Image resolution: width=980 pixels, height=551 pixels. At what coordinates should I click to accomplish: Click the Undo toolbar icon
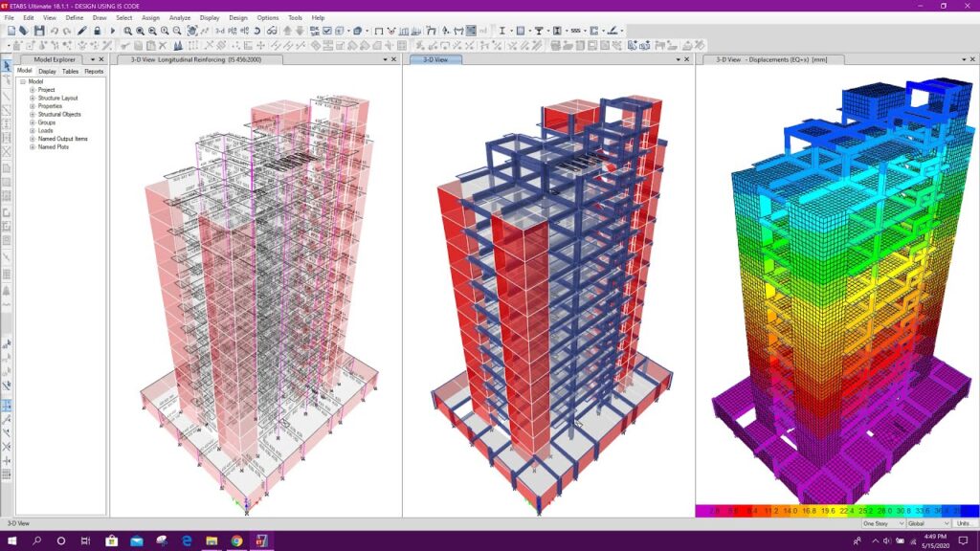point(55,30)
